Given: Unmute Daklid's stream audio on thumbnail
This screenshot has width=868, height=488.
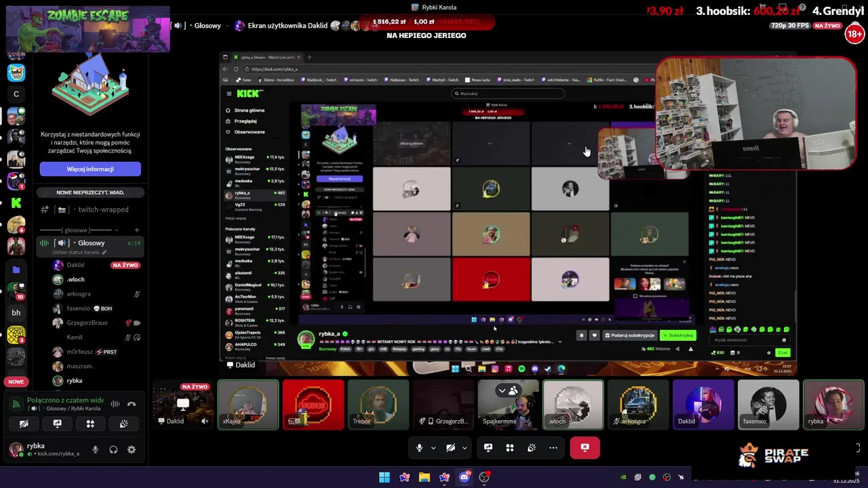Looking at the screenshot, I should click(205, 421).
